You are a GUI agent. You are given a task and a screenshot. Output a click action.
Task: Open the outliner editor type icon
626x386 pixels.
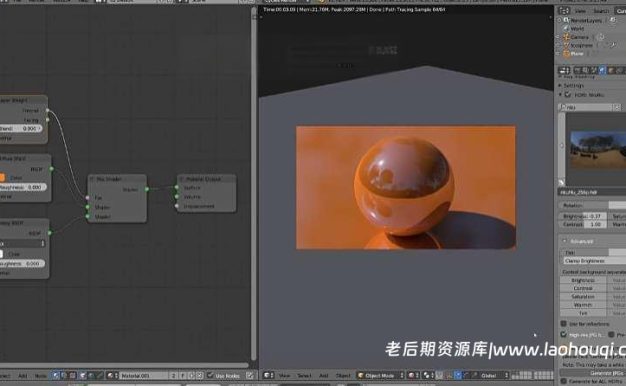click(564, 11)
